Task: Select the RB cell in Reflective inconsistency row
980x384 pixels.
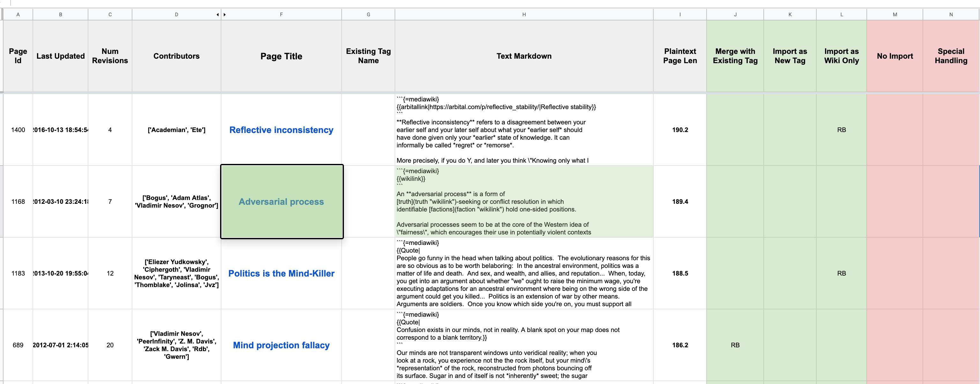Action: [841, 130]
